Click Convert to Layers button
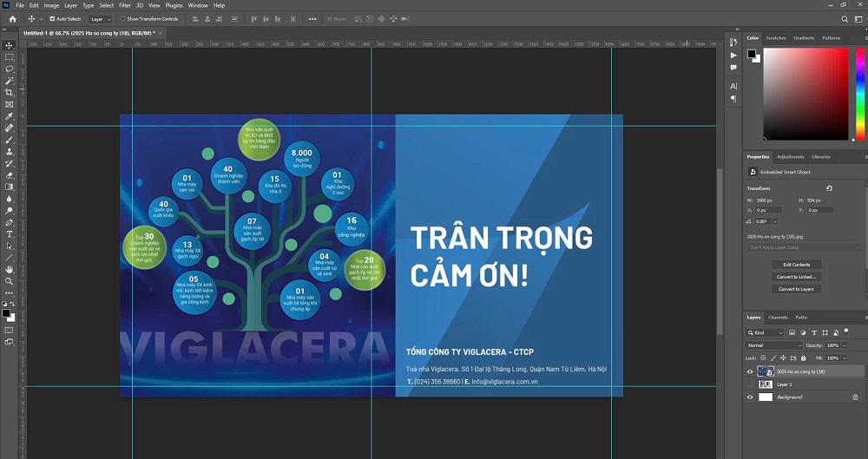Viewport: 868px width, 459px height. tap(797, 289)
